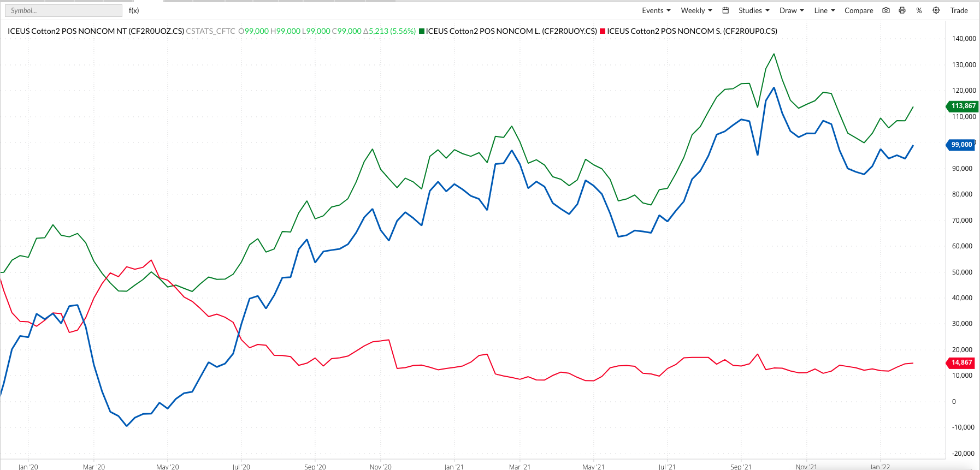Toggle percent scale with the % icon
The width and height of the screenshot is (980, 470).
[919, 10]
